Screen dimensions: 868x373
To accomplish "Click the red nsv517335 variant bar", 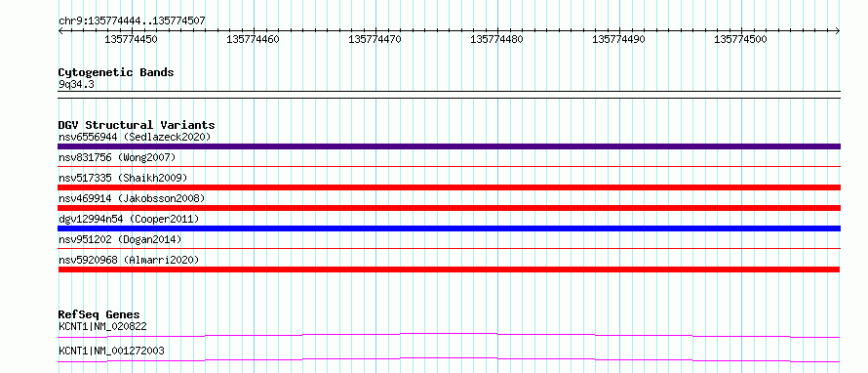I will (x=450, y=187).
